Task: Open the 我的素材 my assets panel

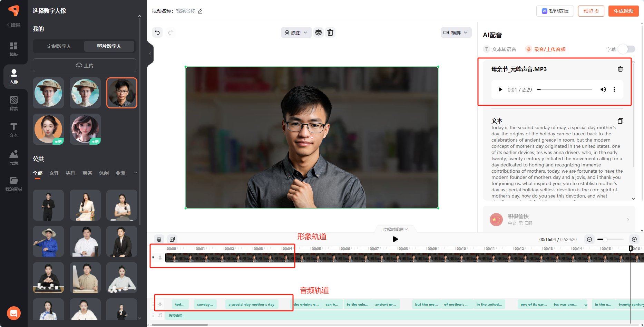Action: (14, 184)
